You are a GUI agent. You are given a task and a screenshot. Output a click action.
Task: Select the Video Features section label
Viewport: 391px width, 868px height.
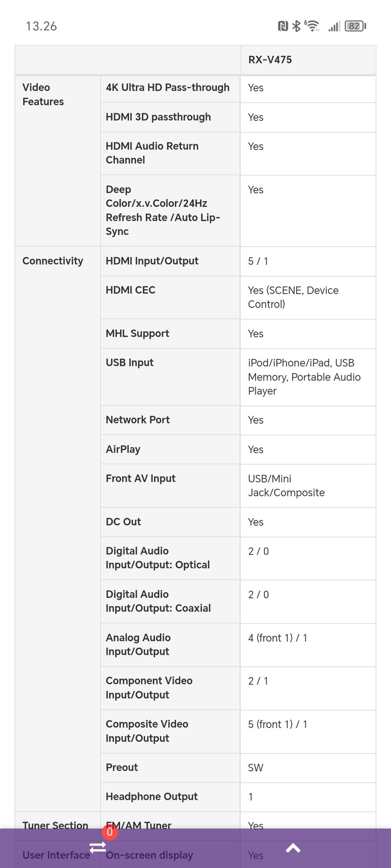[43, 94]
